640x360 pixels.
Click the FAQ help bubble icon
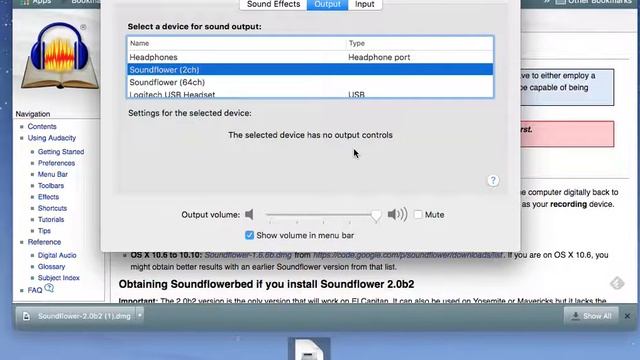[49, 288]
